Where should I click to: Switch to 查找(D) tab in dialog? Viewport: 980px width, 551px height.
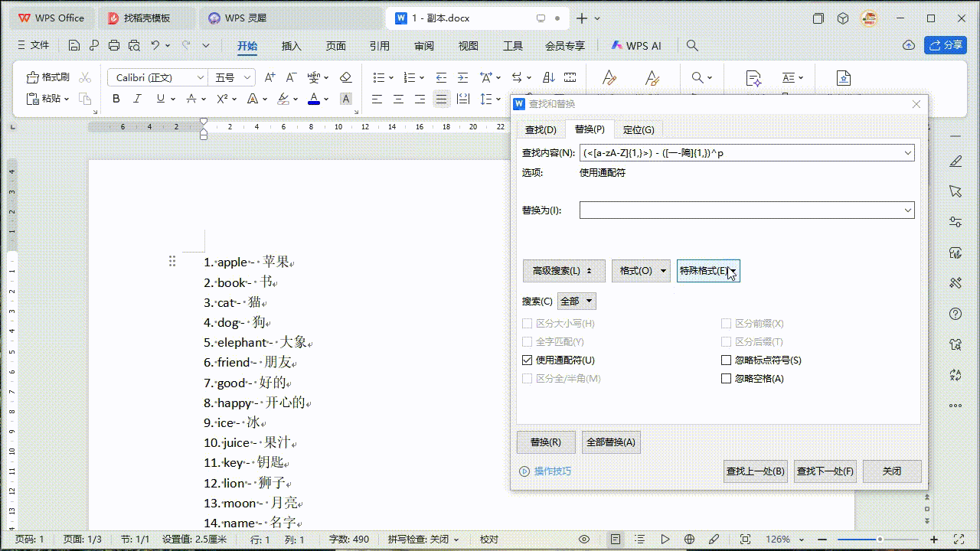point(541,130)
